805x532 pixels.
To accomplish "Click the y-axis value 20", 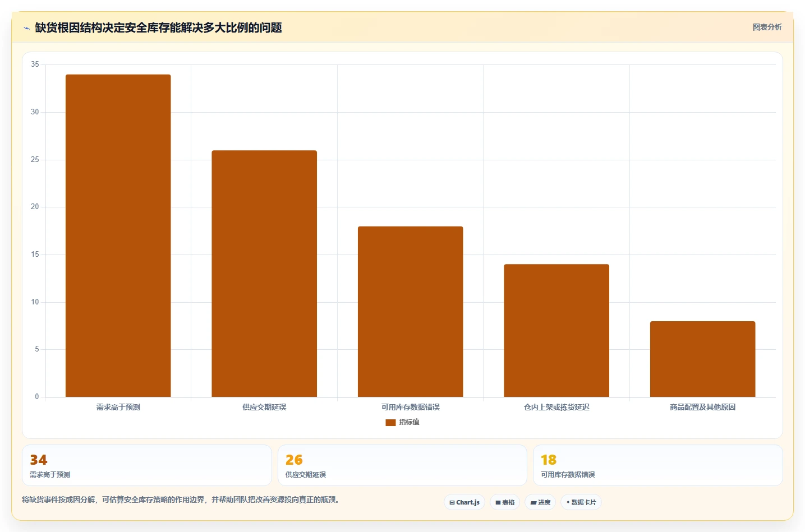I will coord(35,207).
